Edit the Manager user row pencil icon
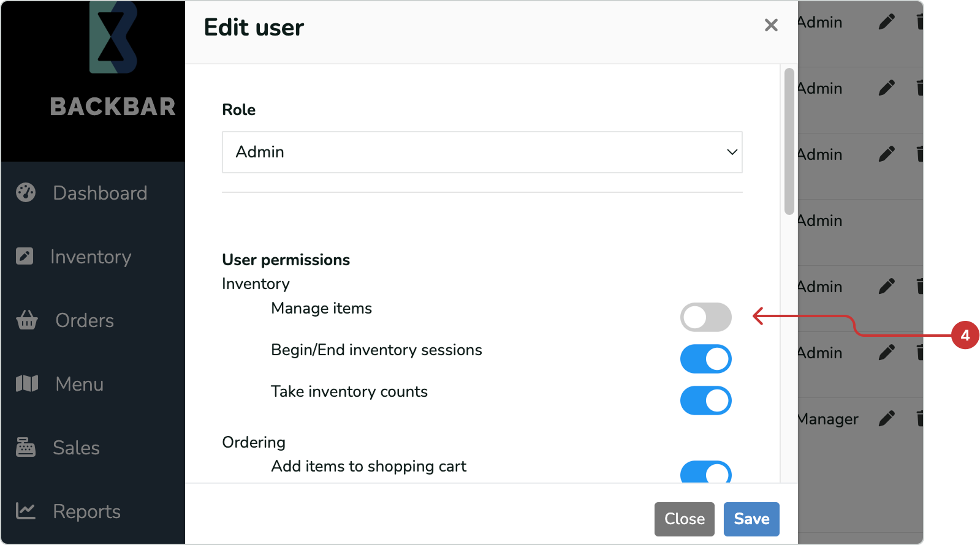The height and width of the screenshot is (545, 980). point(887,418)
